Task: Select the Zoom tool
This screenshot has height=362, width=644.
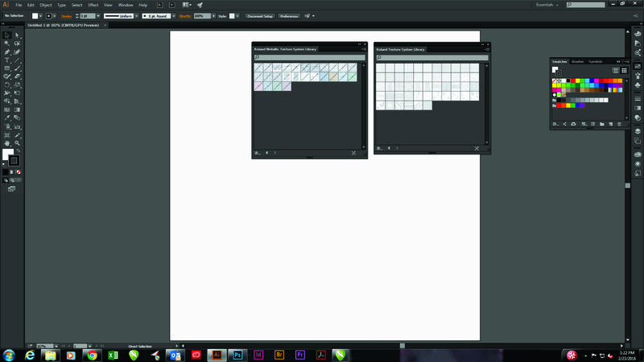Action: pyautogui.click(x=17, y=143)
